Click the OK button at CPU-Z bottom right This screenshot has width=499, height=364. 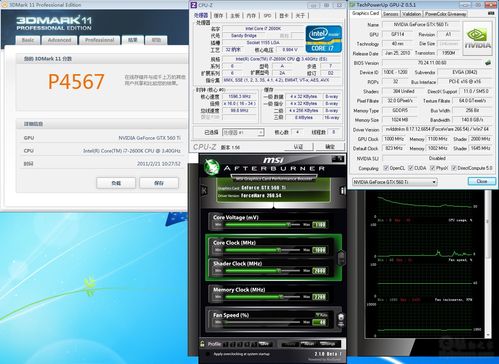330,147
